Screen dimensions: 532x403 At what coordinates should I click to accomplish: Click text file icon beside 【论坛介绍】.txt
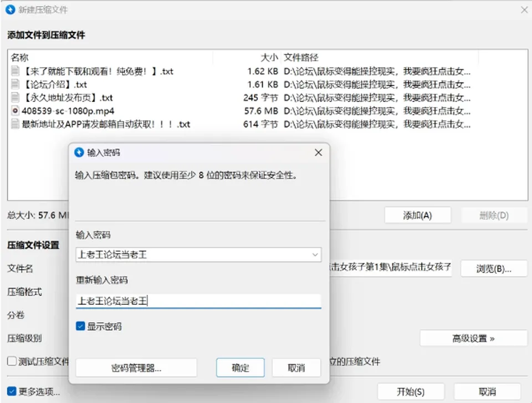(x=15, y=84)
